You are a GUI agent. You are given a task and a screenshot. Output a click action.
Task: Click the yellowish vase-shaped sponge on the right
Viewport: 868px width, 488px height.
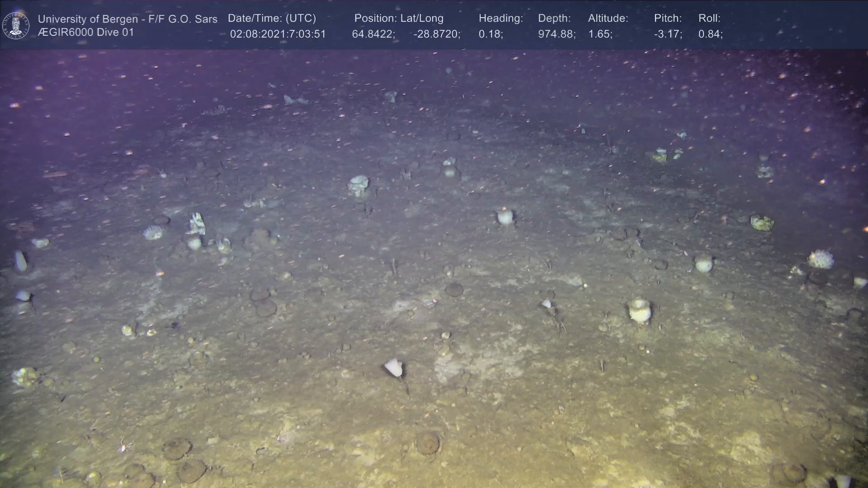coord(639,310)
